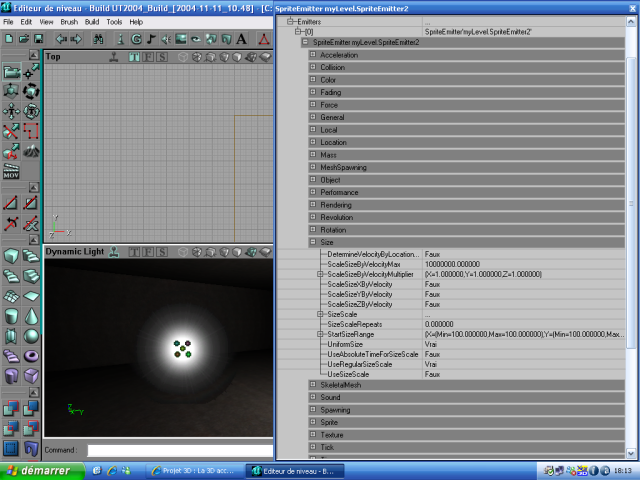
Task: Toggle the 'T' view mode in Top viewport
Action: pyautogui.click(x=135, y=57)
